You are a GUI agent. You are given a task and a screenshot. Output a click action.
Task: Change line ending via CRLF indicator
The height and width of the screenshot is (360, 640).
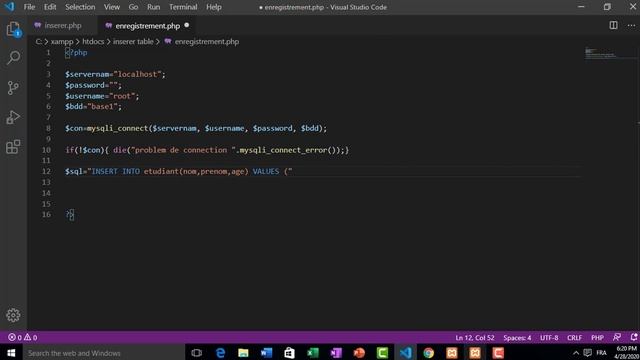point(574,338)
